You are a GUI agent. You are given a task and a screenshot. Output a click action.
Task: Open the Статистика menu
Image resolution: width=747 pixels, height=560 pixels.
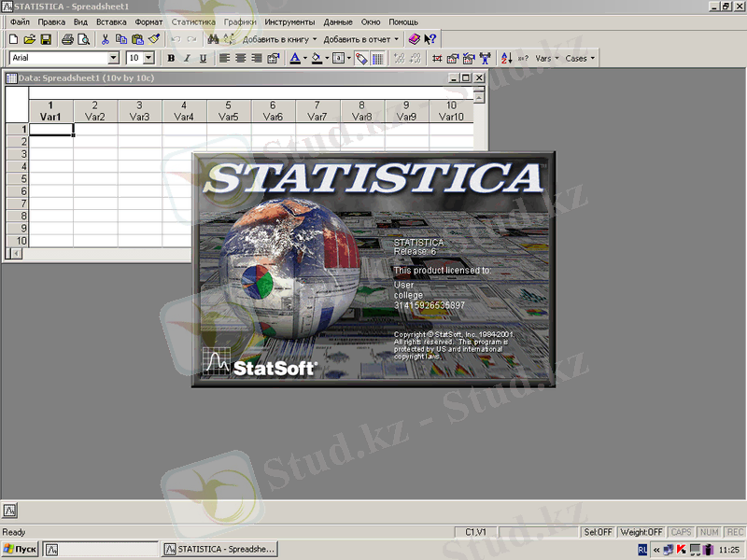coord(193,21)
